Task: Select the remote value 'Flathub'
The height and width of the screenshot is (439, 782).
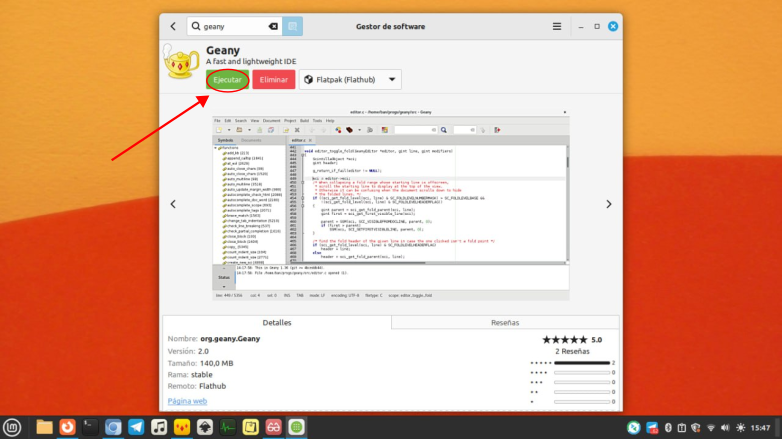Action: [x=212, y=386]
